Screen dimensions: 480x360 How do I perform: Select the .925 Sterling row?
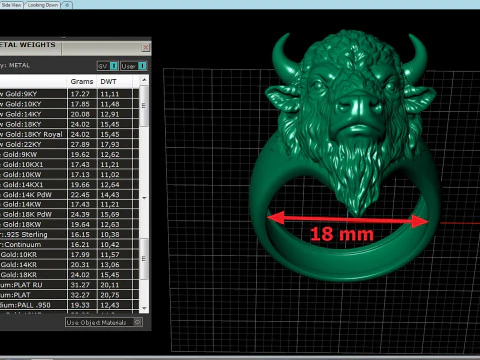pyautogui.click(x=69, y=234)
